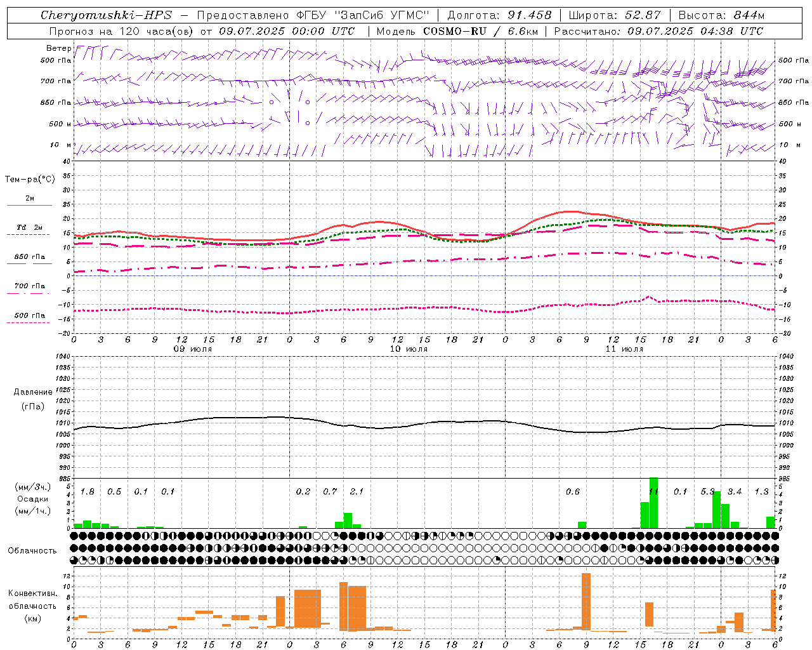The height and width of the screenshot is (650, 812).
Task: Click the tallest orange convective cloud bar
Action: (x=586, y=602)
